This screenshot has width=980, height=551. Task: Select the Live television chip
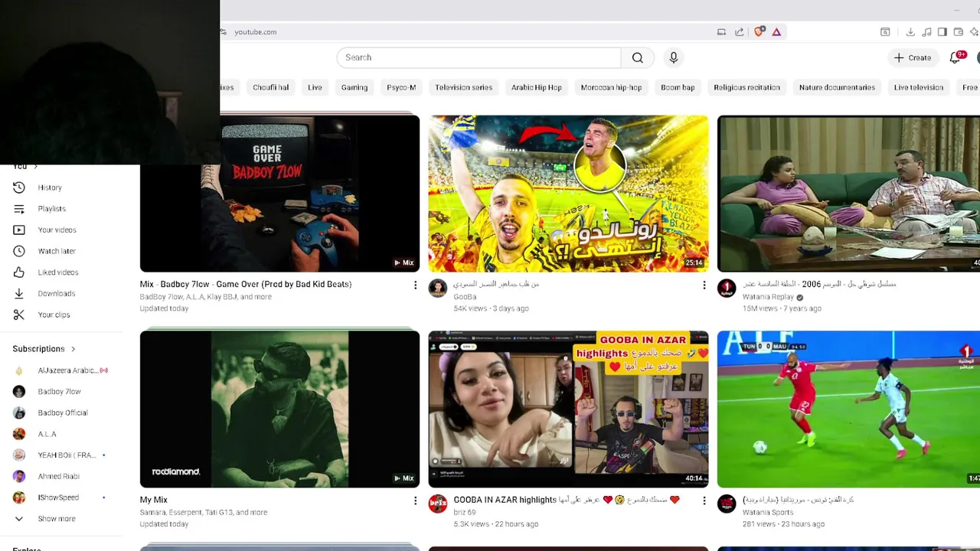pos(919,87)
